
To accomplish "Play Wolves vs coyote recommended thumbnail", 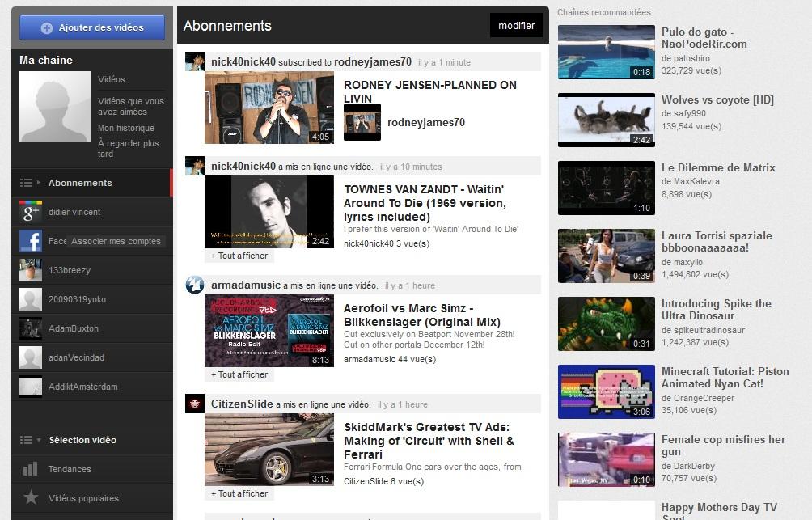I will pos(606,120).
